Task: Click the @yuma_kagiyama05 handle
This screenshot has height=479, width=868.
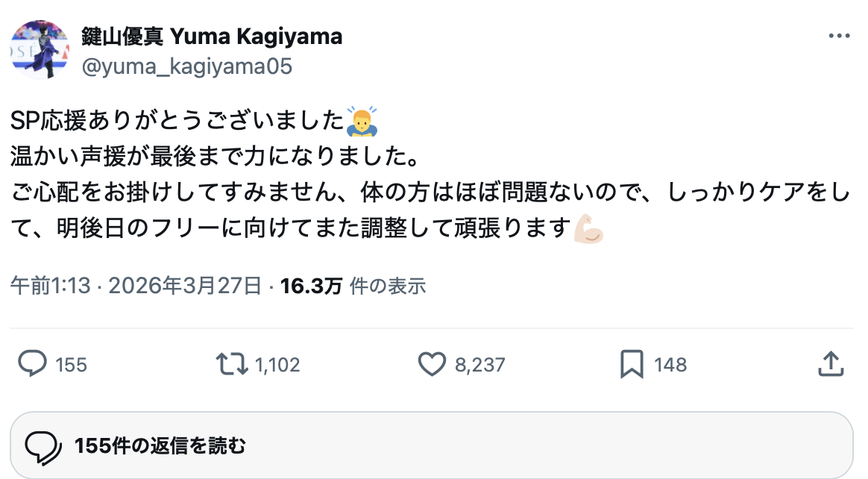Action: 186,67
